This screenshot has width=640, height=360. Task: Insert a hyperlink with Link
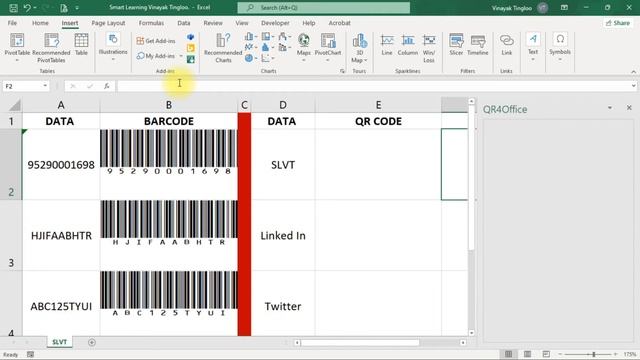coord(507,45)
